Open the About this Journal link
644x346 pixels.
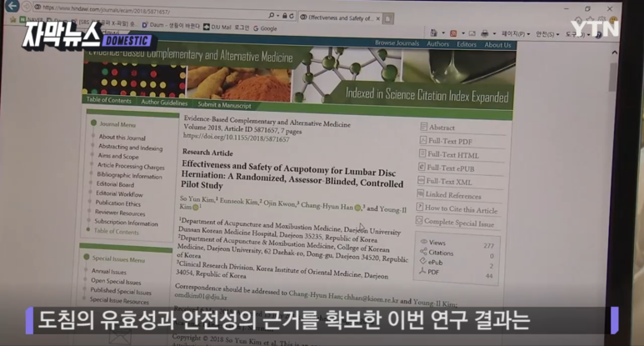coord(122,138)
